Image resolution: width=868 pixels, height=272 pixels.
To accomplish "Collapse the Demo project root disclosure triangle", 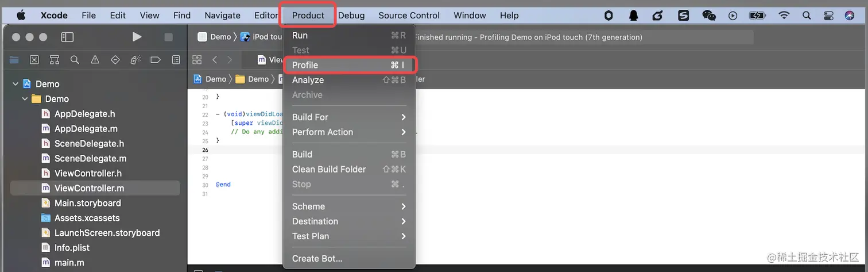I will 15,84.
